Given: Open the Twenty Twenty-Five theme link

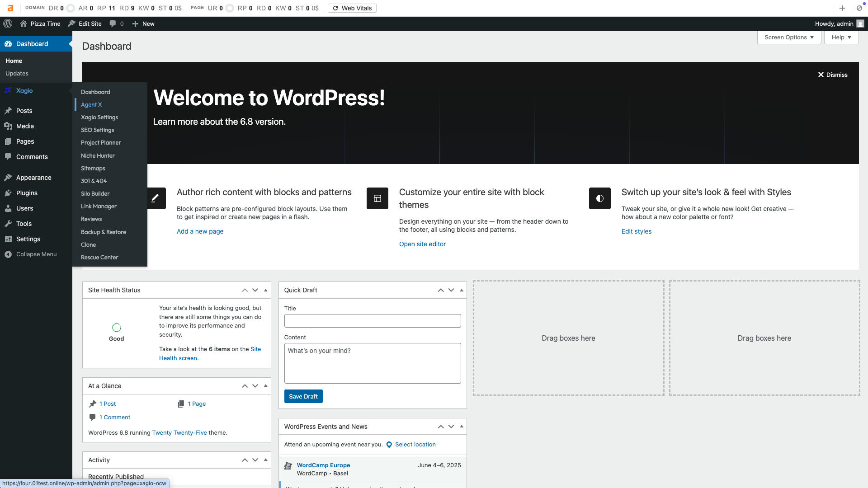Looking at the screenshot, I should 179,432.
